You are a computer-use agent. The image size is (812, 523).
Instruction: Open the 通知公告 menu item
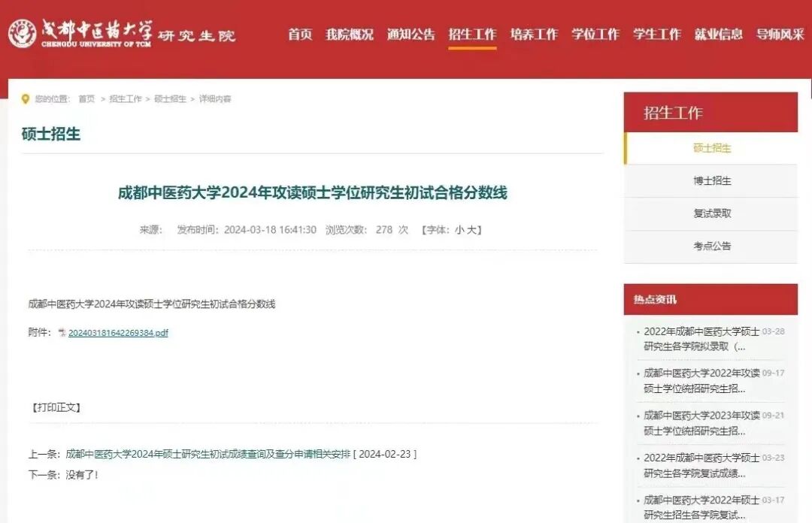[x=411, y=34]
